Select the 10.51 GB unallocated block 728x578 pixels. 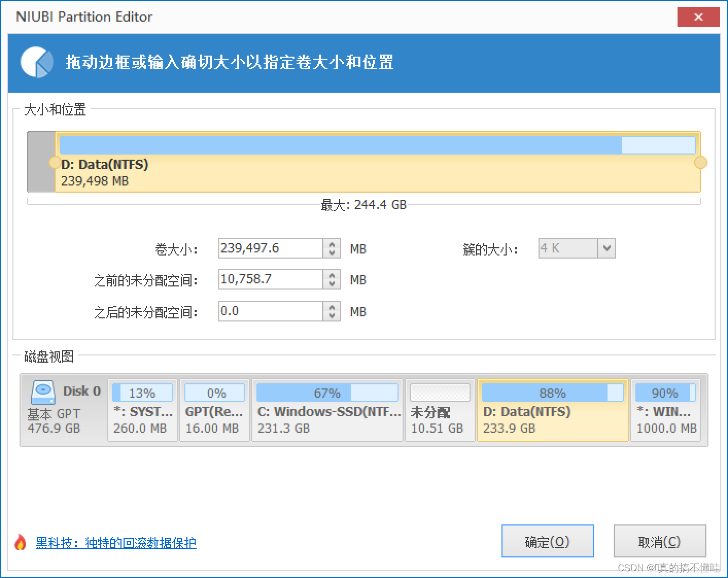440,411
